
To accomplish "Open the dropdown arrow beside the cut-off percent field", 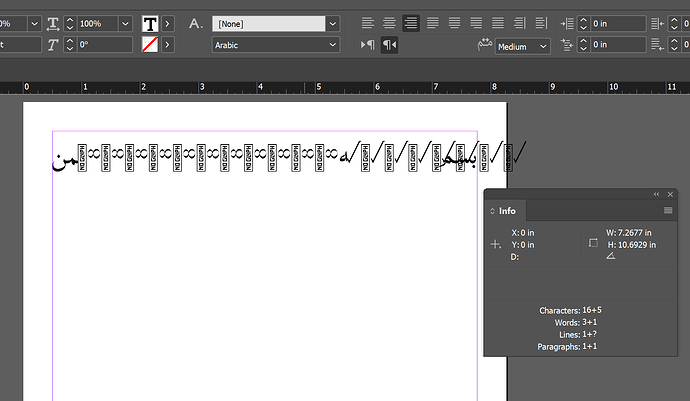I will 34,24.
